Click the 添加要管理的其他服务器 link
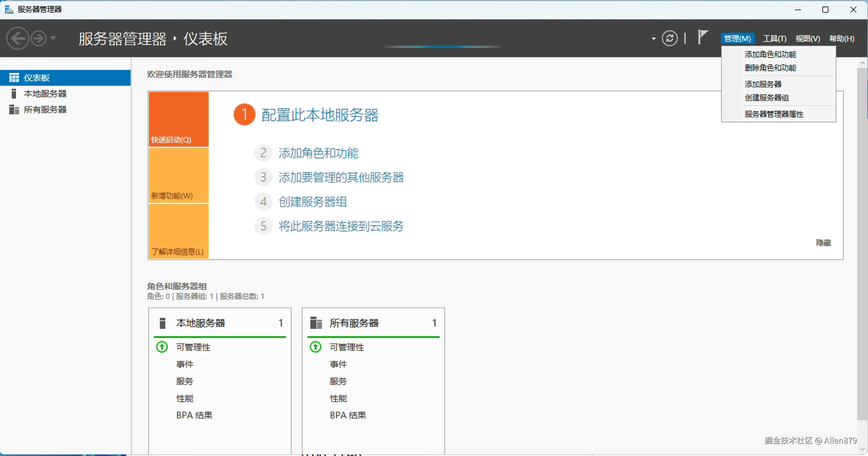Viewport: 868px width, 456px height. (341, 177)
